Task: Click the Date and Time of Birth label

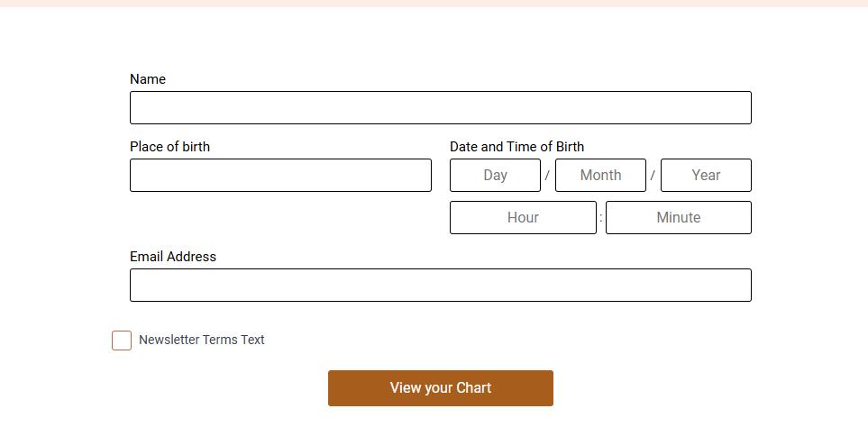Action: [x=516, y=147]
